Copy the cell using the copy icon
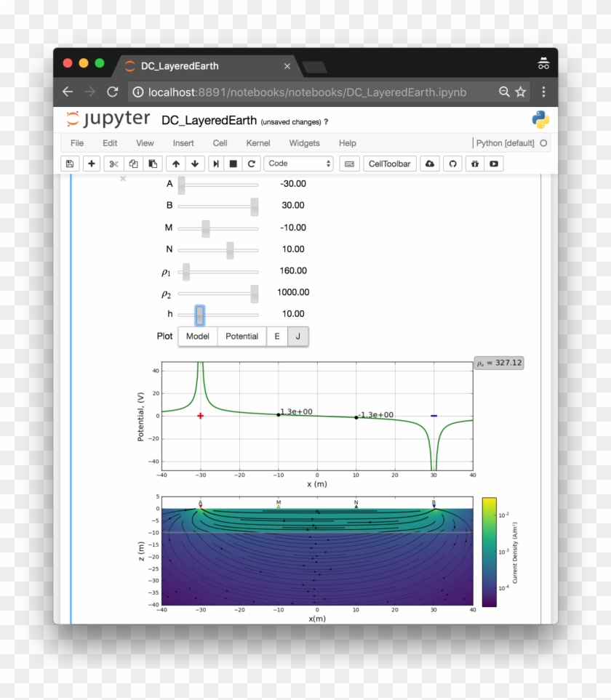The height and width of the screenshot is (700, 611). 132,164
